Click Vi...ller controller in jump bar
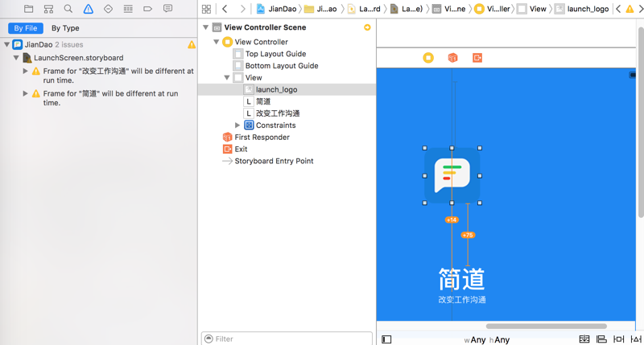 (x=492, y=9)
